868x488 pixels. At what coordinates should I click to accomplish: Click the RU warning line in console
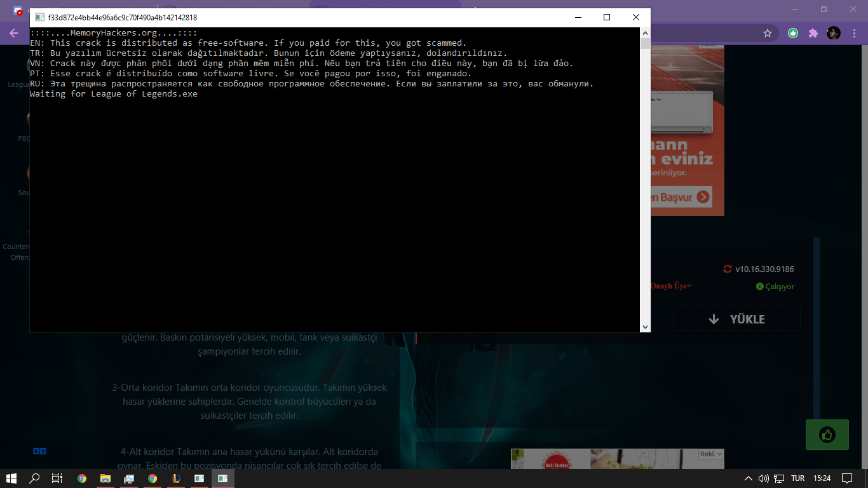pyautogui.click(x=312, y=84)
